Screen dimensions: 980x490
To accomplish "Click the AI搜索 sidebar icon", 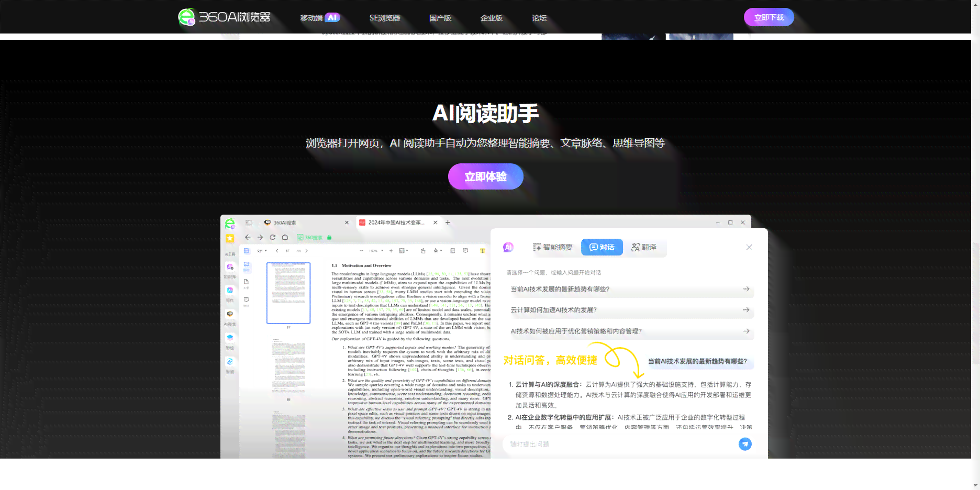I will pyautogui.click(x=230, y=314).
